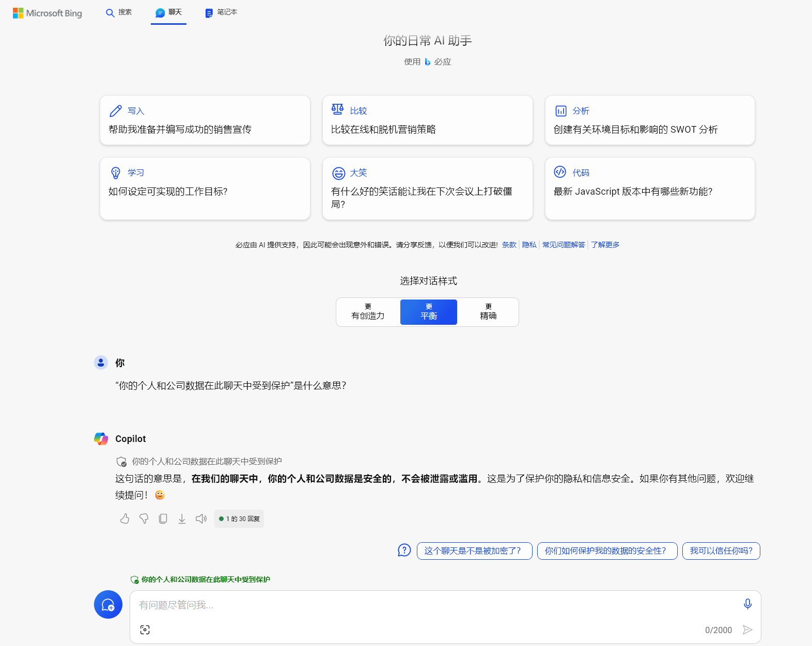Open the SWOT 分析 suggestion card
812x646 pixels.
pos(650,120)
